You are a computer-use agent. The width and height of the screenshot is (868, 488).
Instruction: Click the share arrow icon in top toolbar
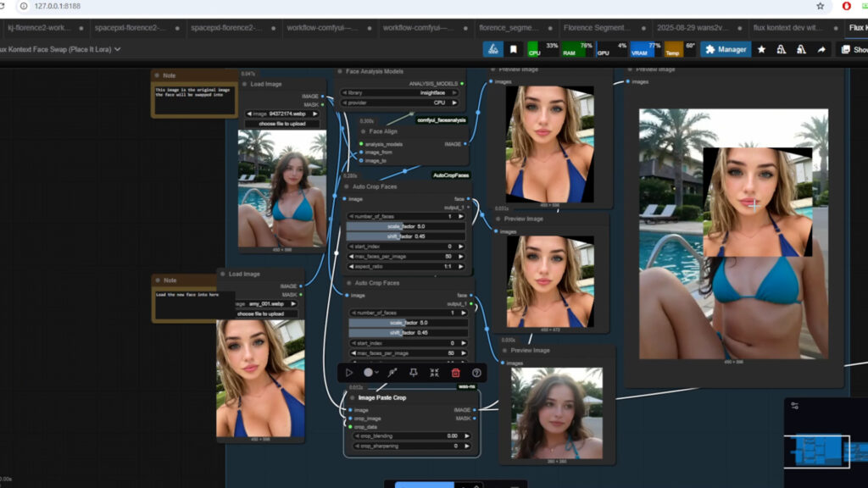click(x=821, y=50)
